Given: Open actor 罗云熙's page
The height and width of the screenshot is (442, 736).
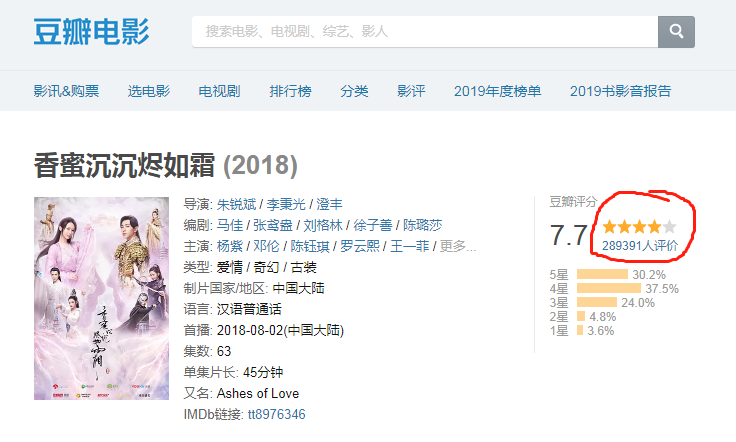Looking at the screenshot, I should coord(360,246).
